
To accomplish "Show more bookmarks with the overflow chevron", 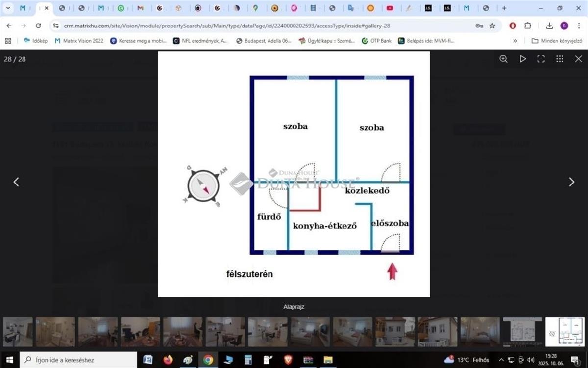I will coord(515,41).
